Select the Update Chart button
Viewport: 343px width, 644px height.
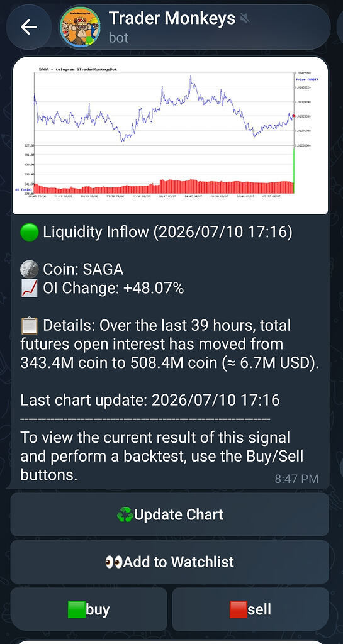click(170, 514)
